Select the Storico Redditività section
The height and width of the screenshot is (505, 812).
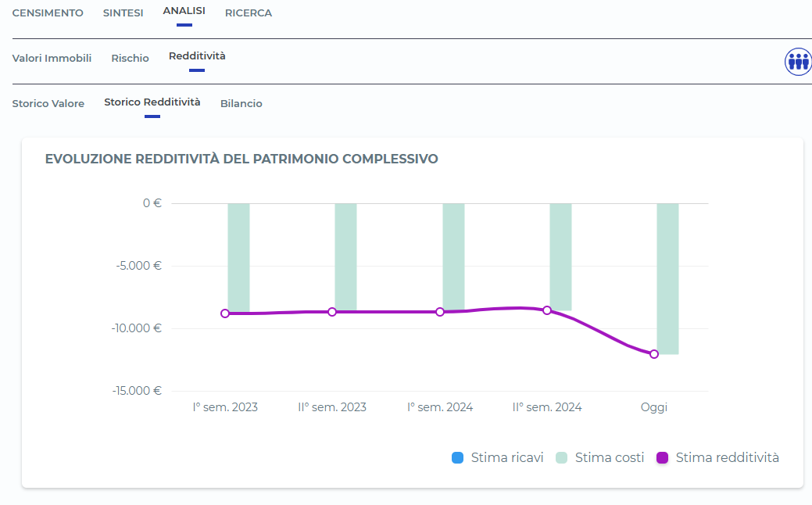click(x=152, y=102)
